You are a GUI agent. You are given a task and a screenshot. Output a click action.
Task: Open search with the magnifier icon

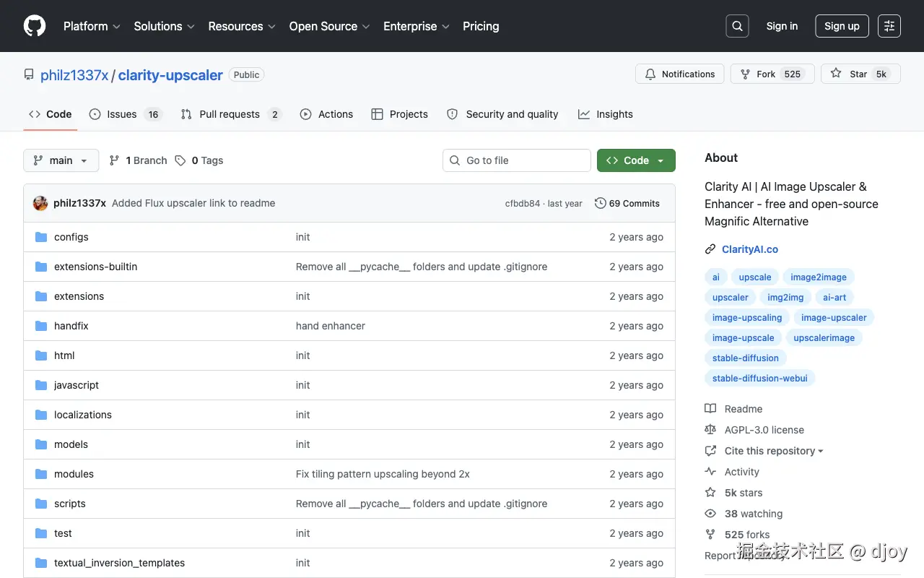[737, 26]
